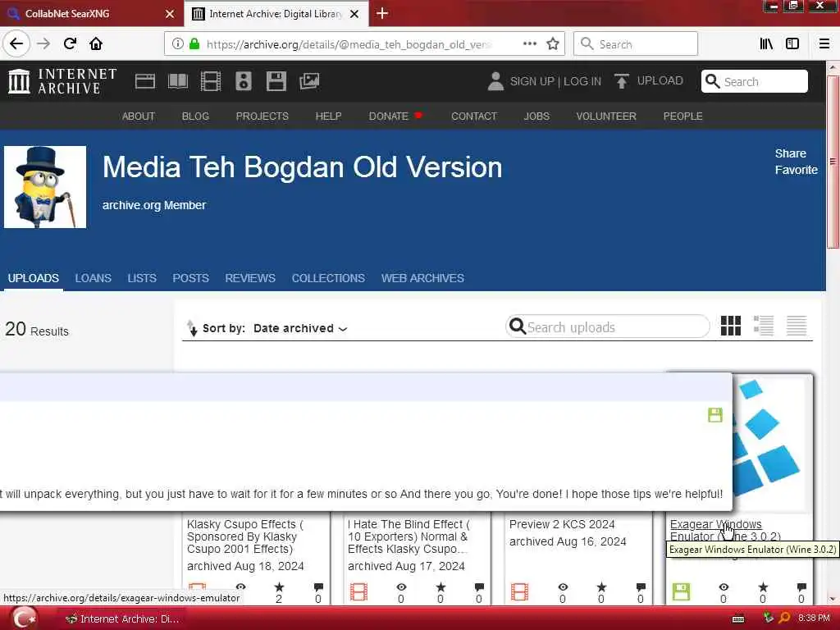The height and width of the screenshot is (630, 840).
Task: Click the Internet Archive logo
Action: tap(62, 81)
